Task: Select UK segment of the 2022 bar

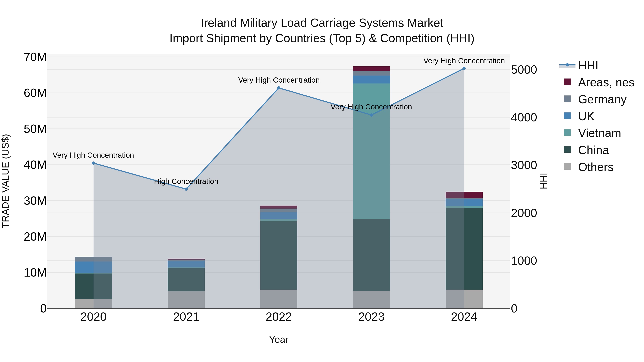Action: pos(279,216)
